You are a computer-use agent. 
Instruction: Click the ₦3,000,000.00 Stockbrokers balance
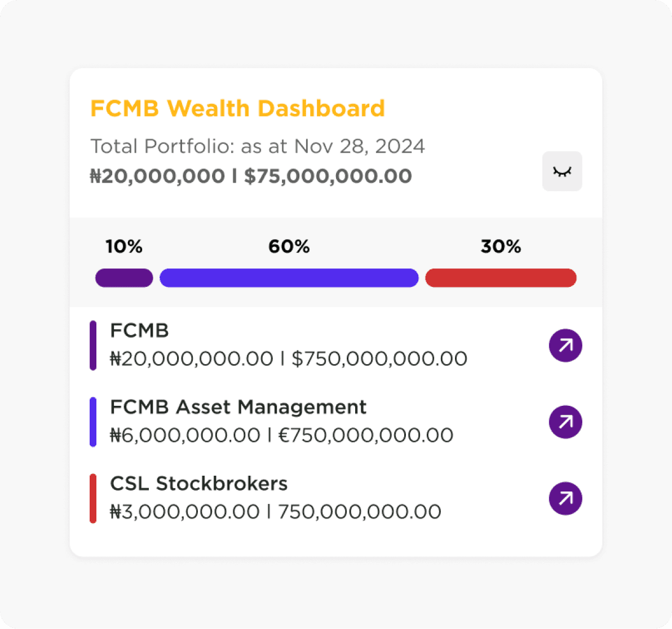(x=185, y=512)
